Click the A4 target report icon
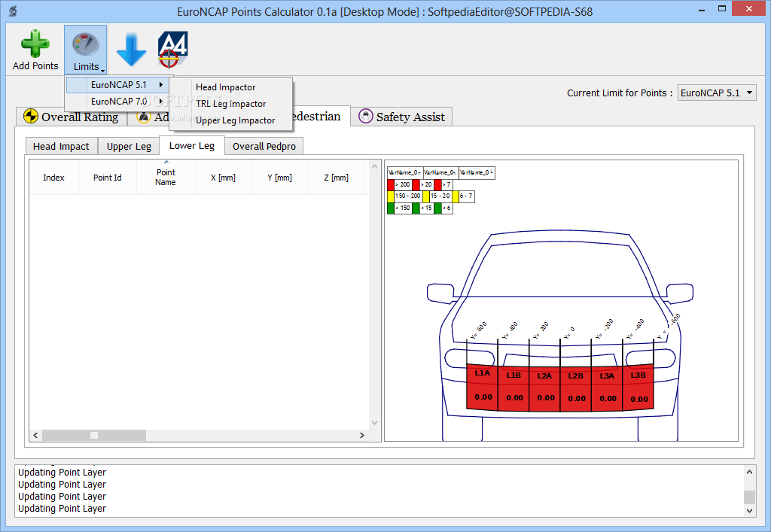This screenshot has height=532, width=771. point(172,49)
